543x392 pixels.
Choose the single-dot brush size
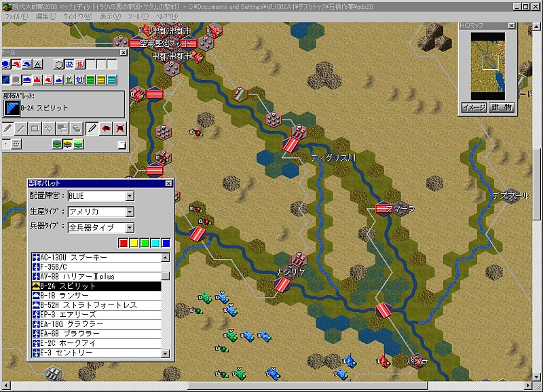(6, 144)
